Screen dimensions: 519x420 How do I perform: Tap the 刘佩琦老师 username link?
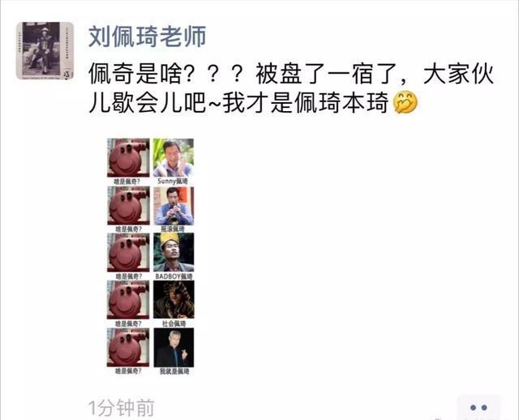[x=148, y=36]
